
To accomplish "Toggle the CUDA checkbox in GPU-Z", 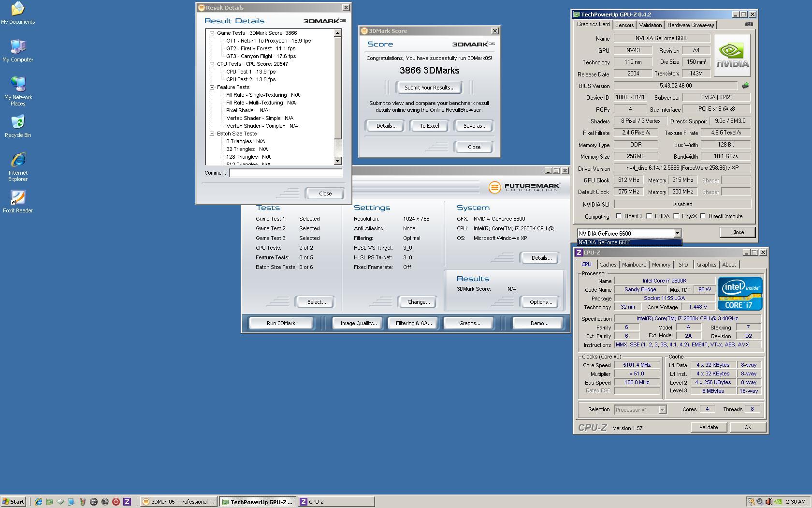I will pos(649,216).
